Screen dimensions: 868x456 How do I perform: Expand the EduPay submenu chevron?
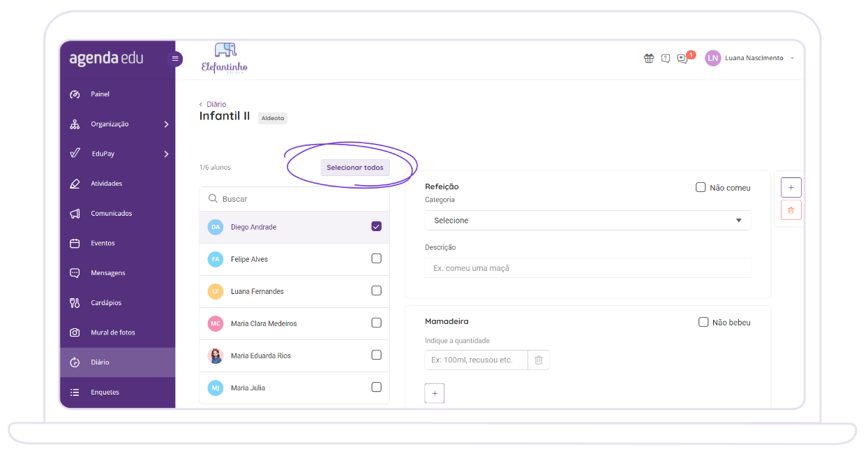[166, 154]
